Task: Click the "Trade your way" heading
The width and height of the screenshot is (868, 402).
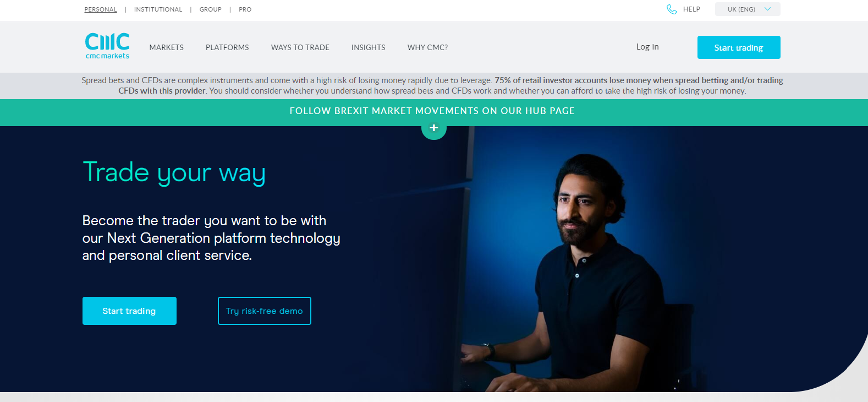Action: (174, 173)
